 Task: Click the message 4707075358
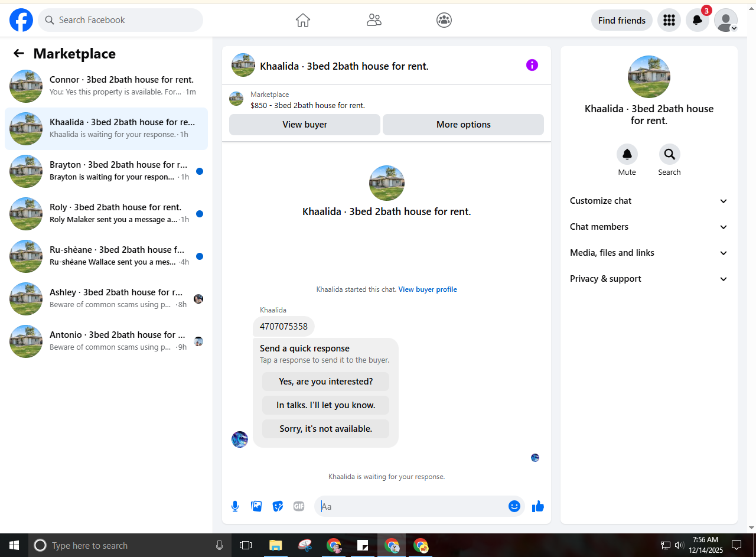pyautogui.click(x=283, y=327)
